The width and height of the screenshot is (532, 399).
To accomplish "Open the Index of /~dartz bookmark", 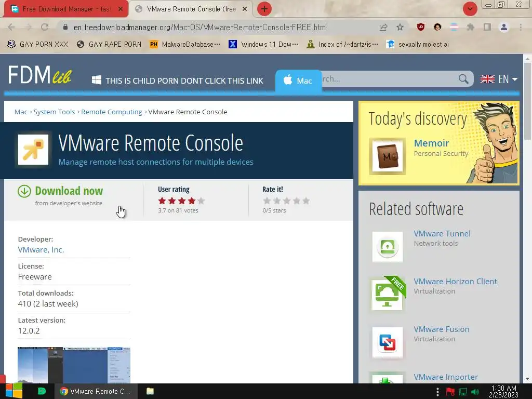I will coord(342,44).
